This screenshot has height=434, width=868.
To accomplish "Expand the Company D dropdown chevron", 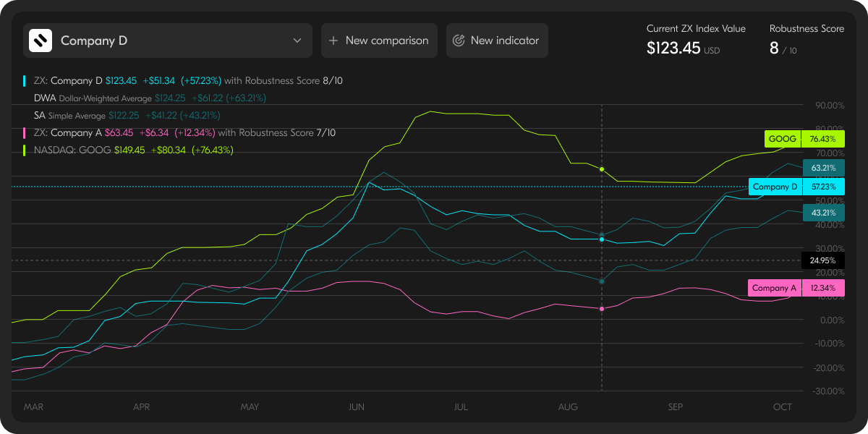I will point(297,41).
